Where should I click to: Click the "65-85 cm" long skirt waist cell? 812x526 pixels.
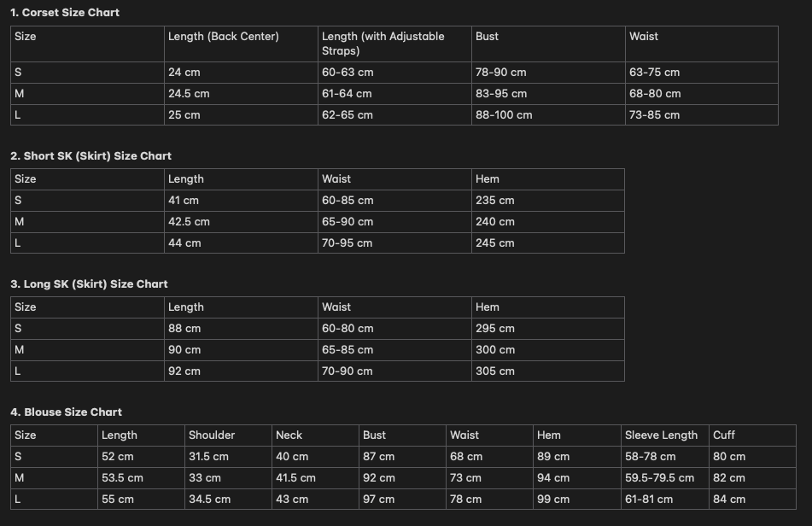click(348, 350)
